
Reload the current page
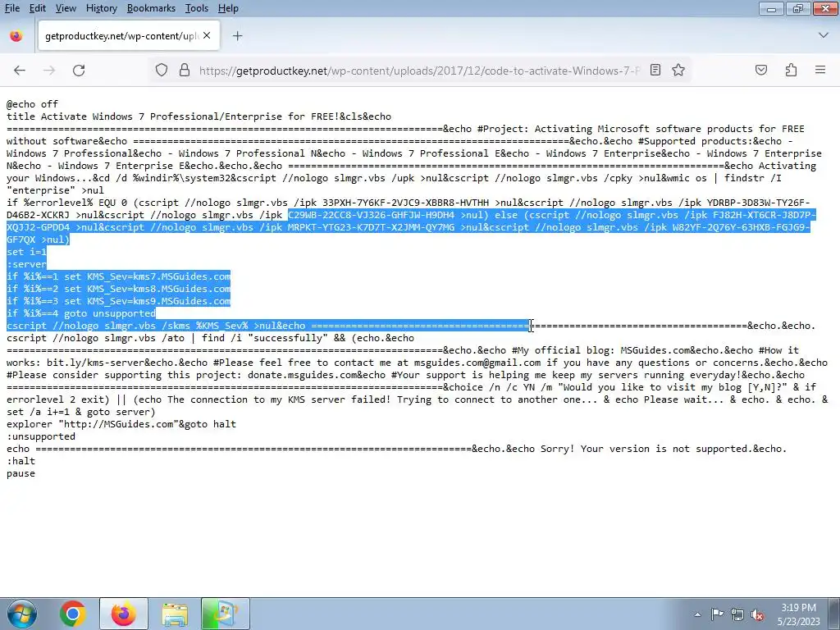79,71
